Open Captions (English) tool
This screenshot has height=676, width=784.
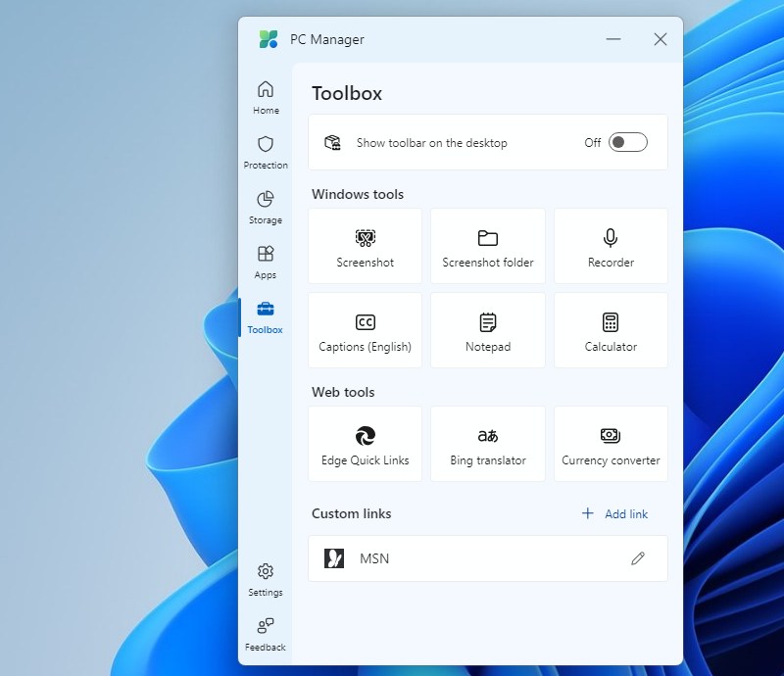click(365, 330)
